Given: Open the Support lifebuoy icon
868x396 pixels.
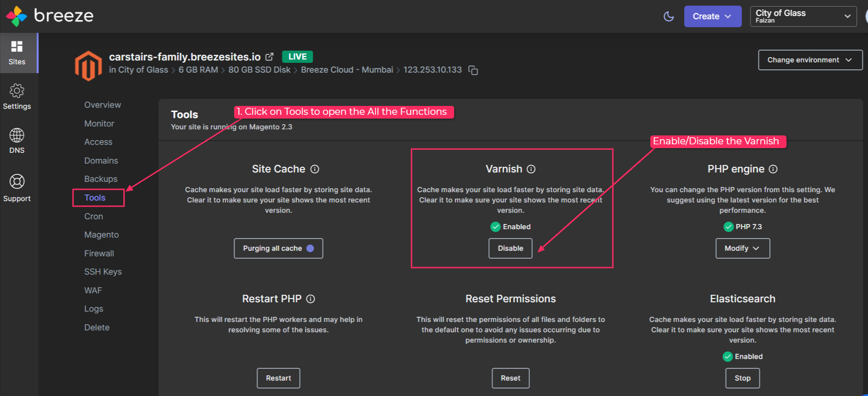Looking at the screenshot, I should pyautogui.click(x=17, y=181).
